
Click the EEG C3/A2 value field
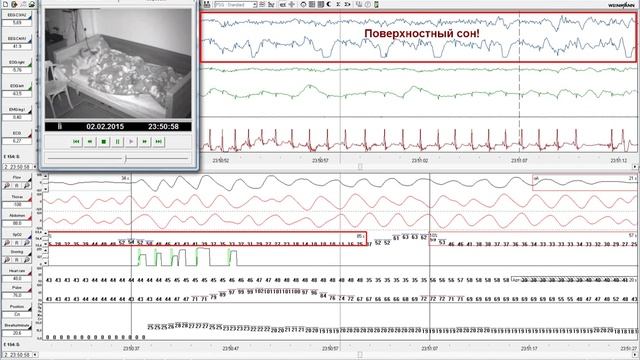17,23
